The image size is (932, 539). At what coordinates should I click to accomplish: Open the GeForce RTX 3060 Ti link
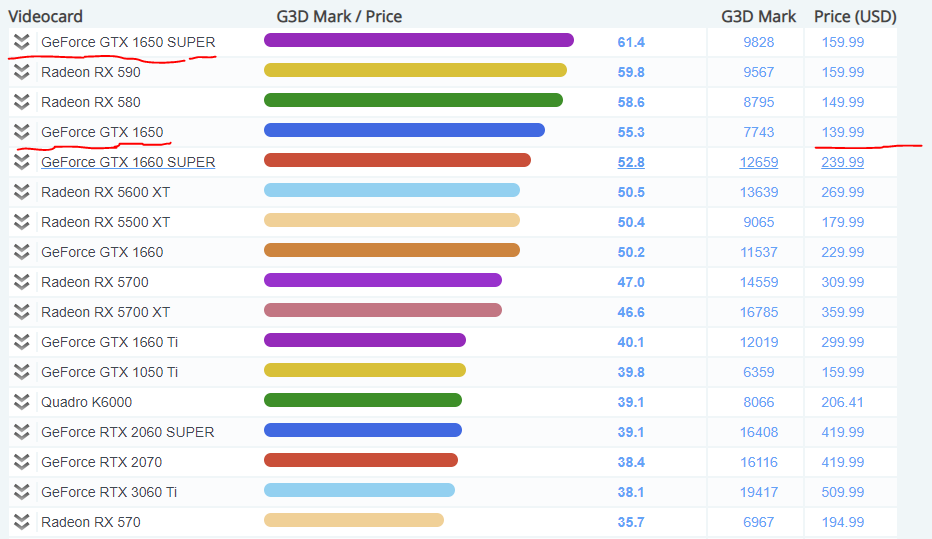point(109,492)
